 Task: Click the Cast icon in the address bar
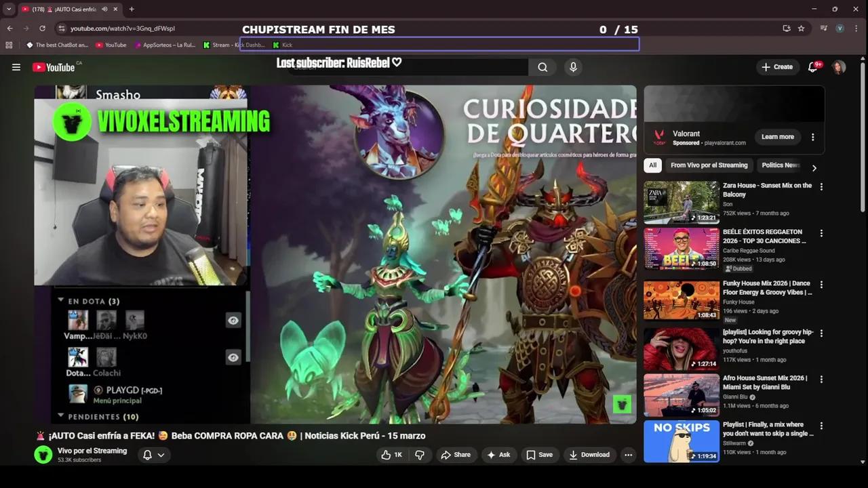pos(786,28)
